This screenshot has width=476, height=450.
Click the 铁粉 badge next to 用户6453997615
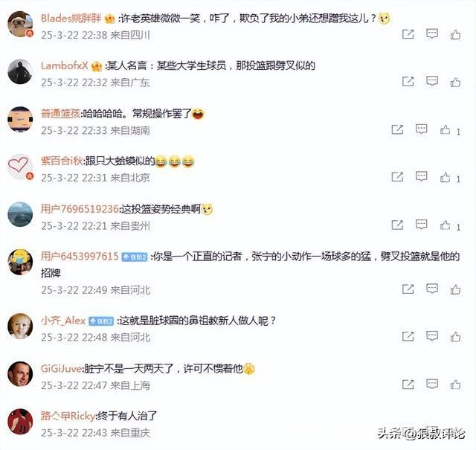click(135, 257)
